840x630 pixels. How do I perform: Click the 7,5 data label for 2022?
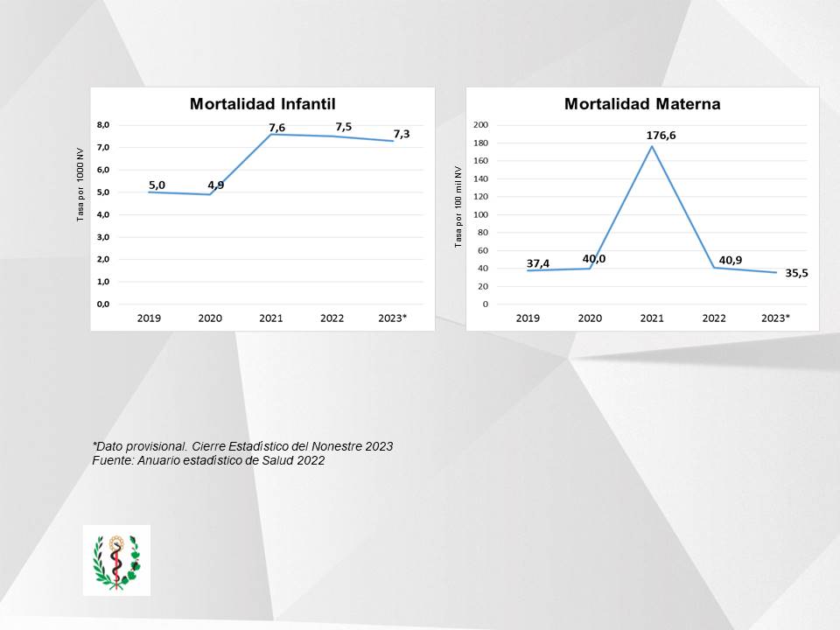tap(343, 127)
